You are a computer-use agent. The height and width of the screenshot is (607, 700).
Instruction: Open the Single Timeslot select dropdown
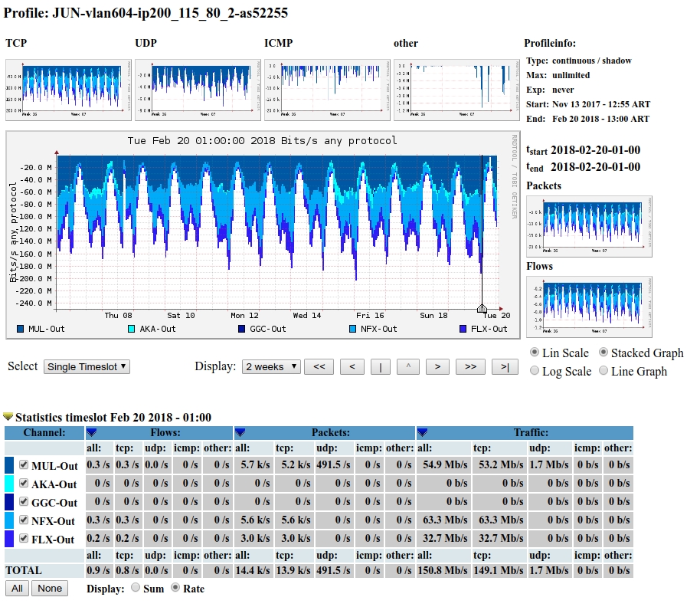click(x=87, y=367)
